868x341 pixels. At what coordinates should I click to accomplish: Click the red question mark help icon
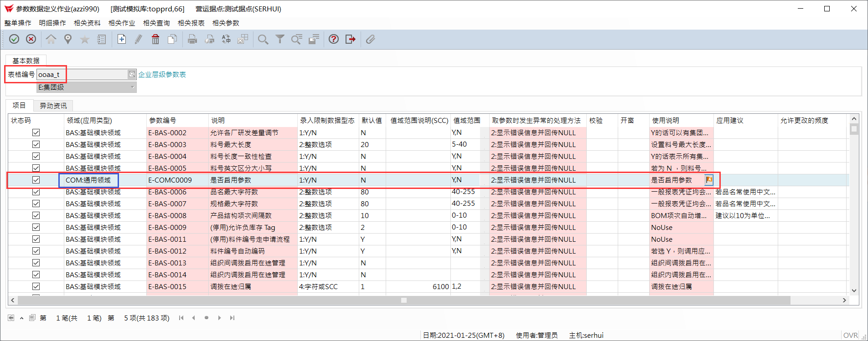(x=334, y=40)
